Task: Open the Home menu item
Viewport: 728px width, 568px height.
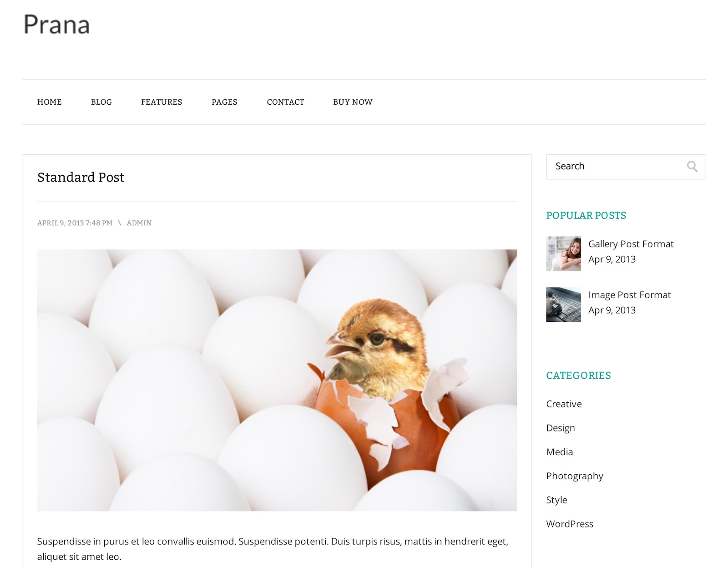Action: pyautogui.click(x=49, y=102)
